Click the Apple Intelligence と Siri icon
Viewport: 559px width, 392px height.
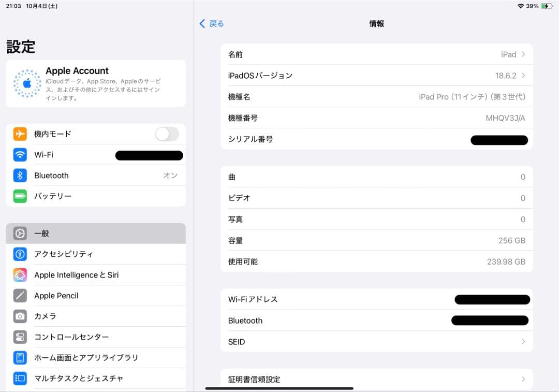click(20, 274)
